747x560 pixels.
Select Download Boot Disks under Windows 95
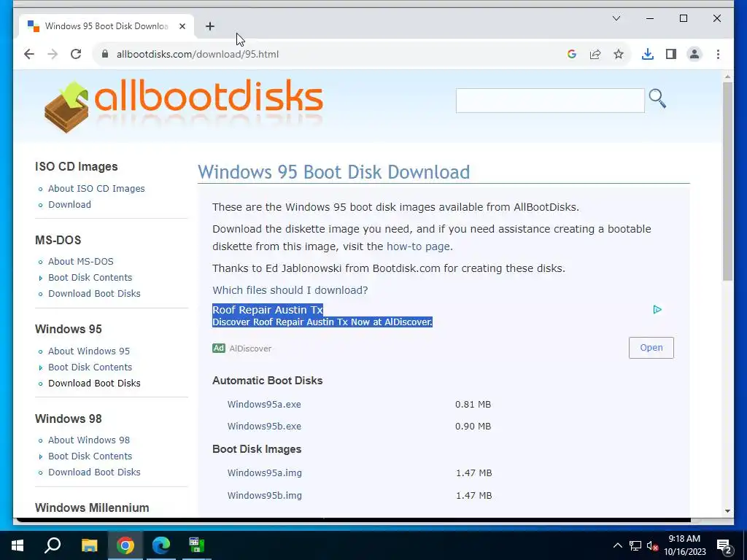(x=94, y=383)
